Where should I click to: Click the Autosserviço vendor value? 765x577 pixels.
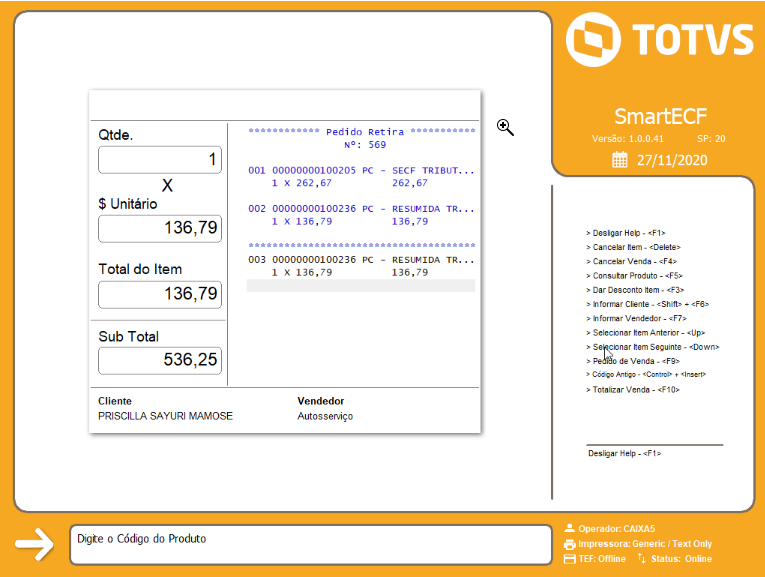(325, 417)
